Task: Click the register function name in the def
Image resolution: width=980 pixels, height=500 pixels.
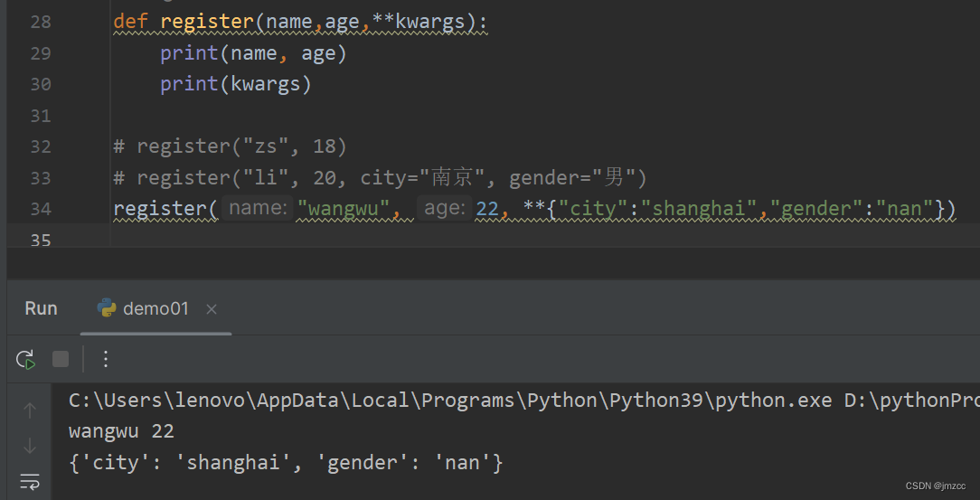Action: click(207, 22)
